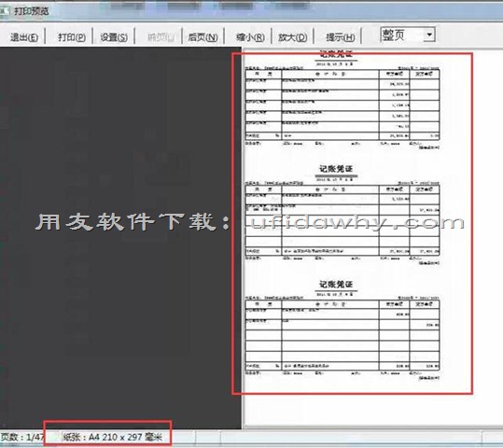503x448 pixels.
Task: Zoom in using 放大(D)
Action: point(292,37)
